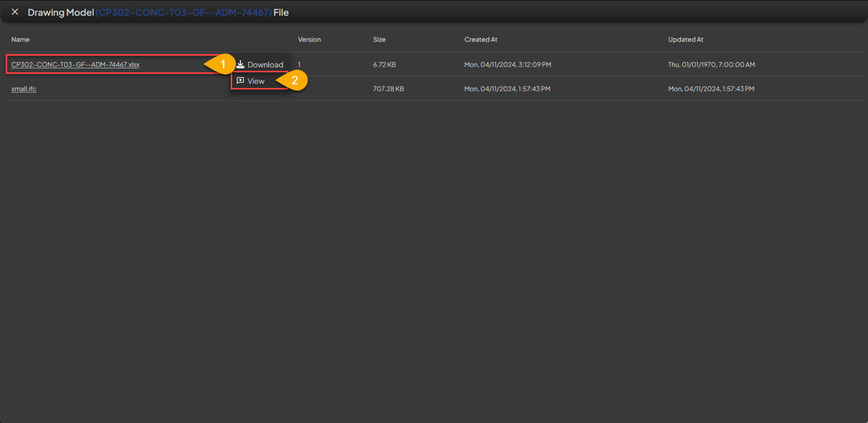Click the version number of the xlsx file
The image size is (868, 423).
tap(299, 65)
